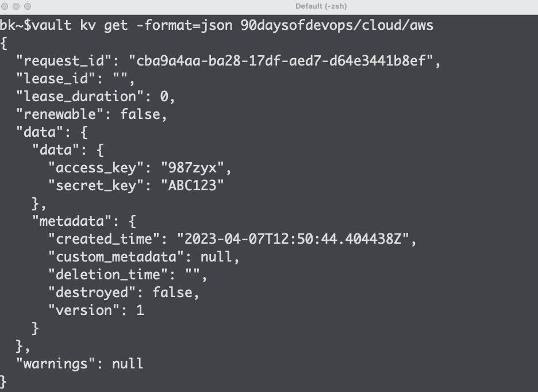The width and height of the screenshot is (538, 392).
Task: Click the version value 1
Action: click(140, 310)
